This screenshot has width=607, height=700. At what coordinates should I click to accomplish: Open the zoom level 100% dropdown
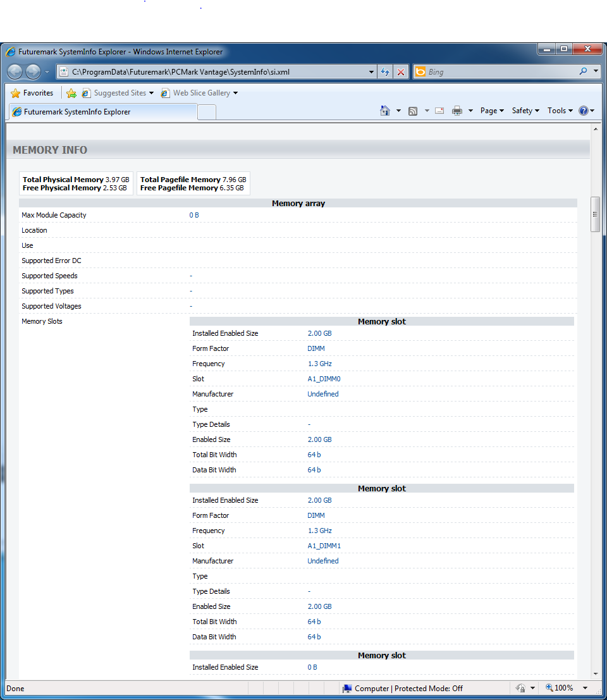[x=585, y=688]
